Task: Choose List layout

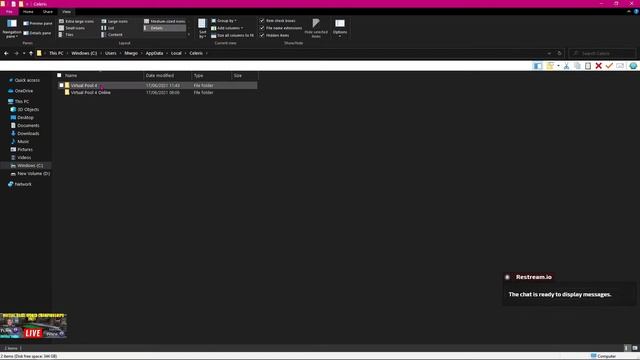Action: point(108,28)
